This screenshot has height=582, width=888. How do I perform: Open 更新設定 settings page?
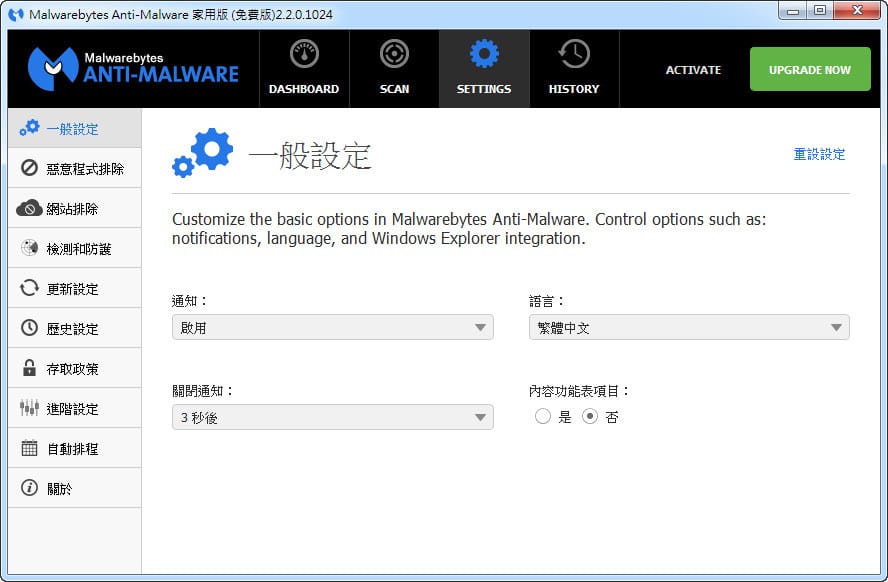pos(75,288)
